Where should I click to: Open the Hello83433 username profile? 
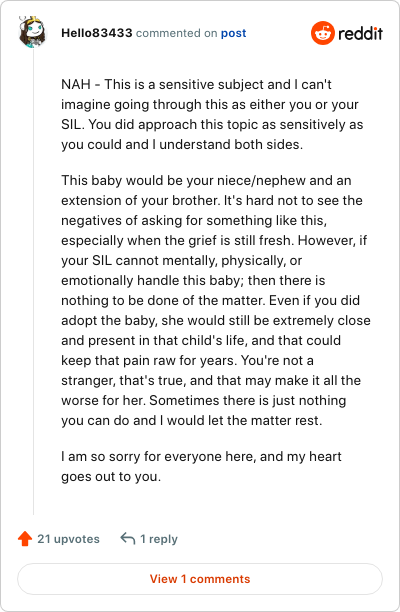point(96,33)
